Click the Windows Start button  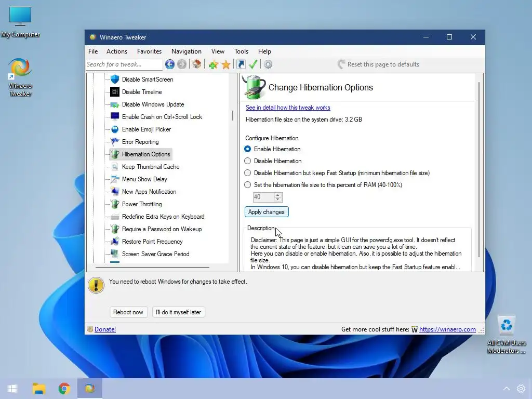coord(12,389)
